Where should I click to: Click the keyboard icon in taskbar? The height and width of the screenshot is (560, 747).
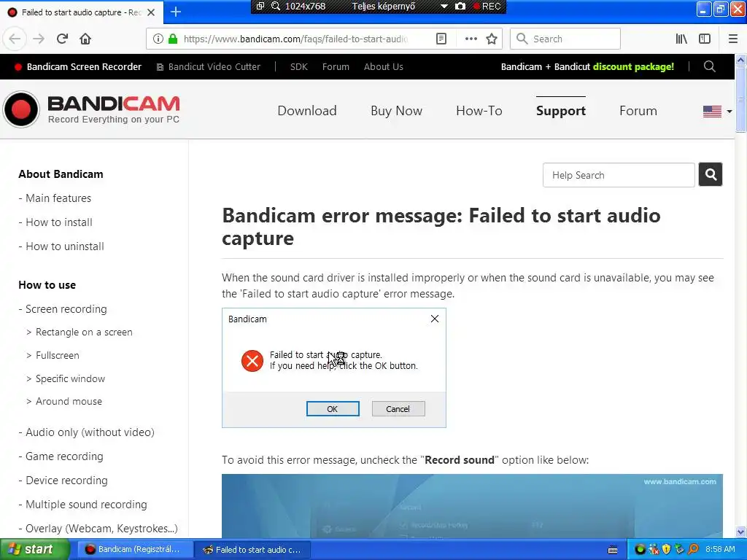tap(613, 550)
